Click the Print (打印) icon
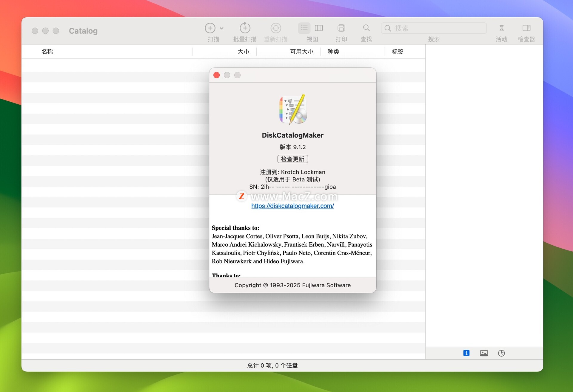 [341, 28]
